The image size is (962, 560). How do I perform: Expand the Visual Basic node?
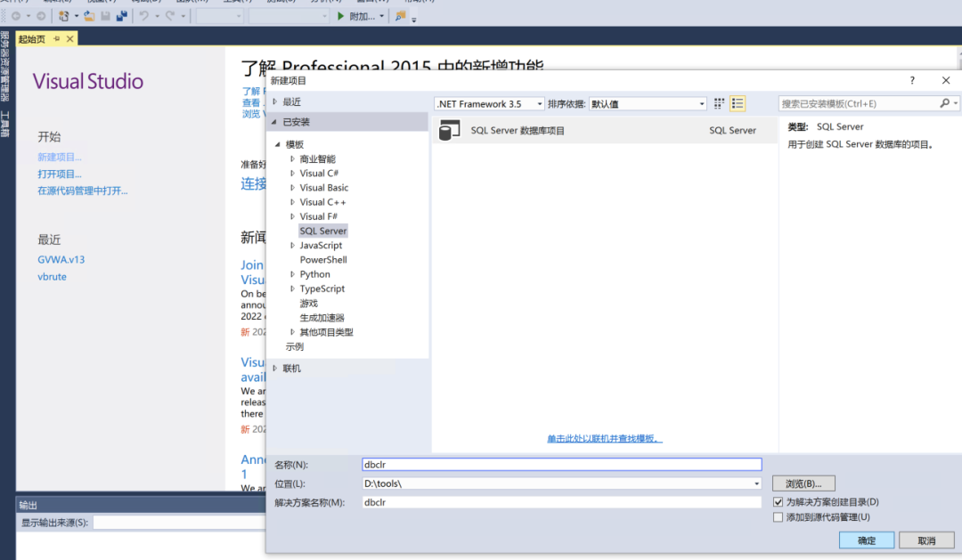(292, 188)
